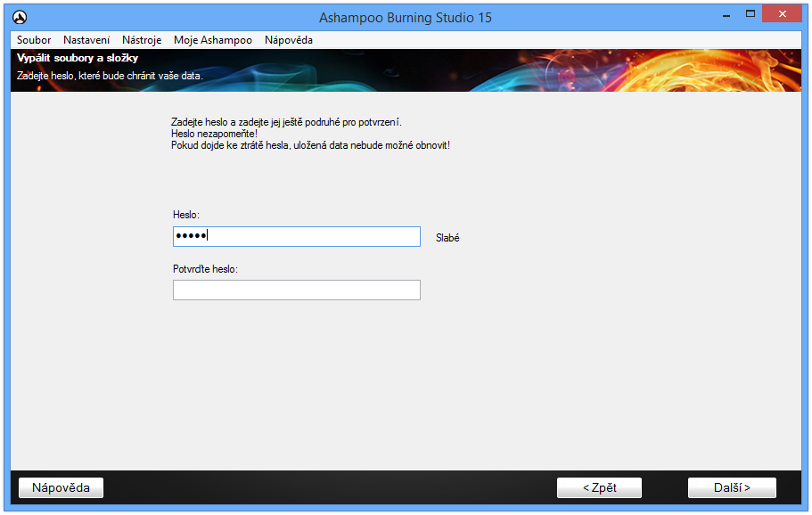
Task: Click the 'Potvrďte heslo:' label
Action: click(x=205, y=269)
